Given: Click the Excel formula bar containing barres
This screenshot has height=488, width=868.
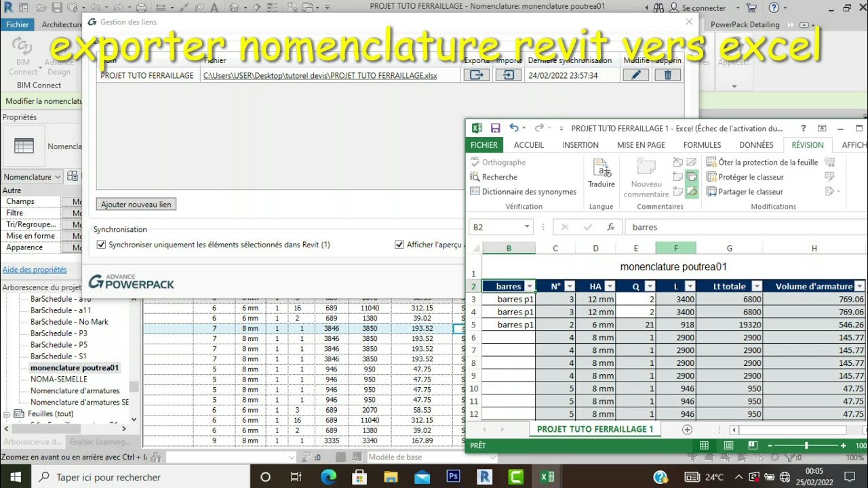Looking at the screenshot, I should coord(746,227).
